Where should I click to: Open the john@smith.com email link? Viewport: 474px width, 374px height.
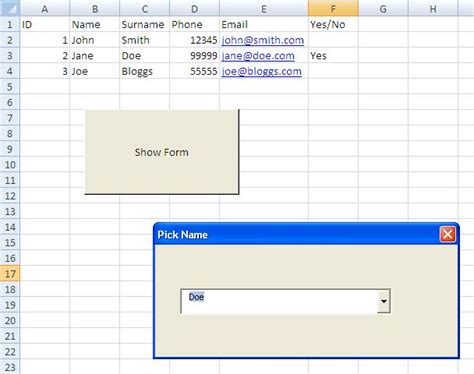click(x=263, y=40)
